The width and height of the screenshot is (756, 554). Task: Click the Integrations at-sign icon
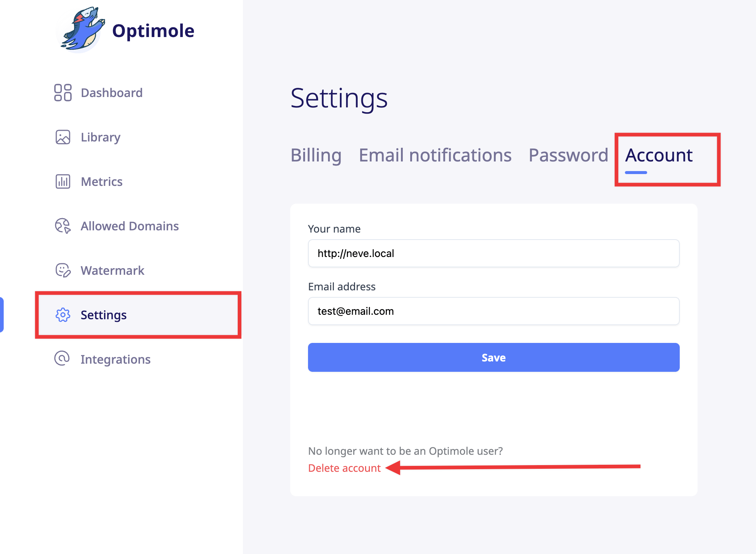[62, 358]
